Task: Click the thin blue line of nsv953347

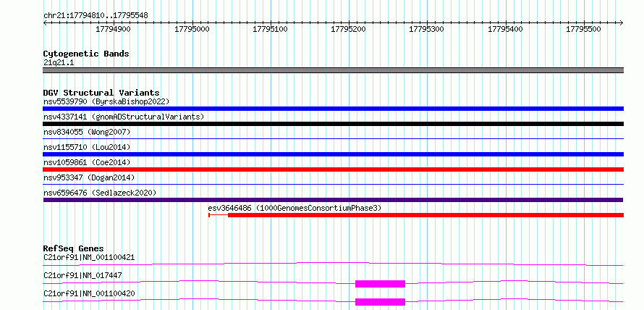Action: pos(333,185)
